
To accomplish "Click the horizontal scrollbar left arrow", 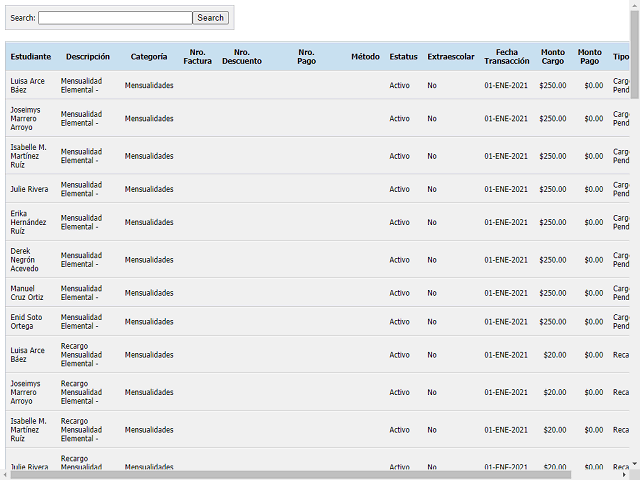I will click(5, 475).
